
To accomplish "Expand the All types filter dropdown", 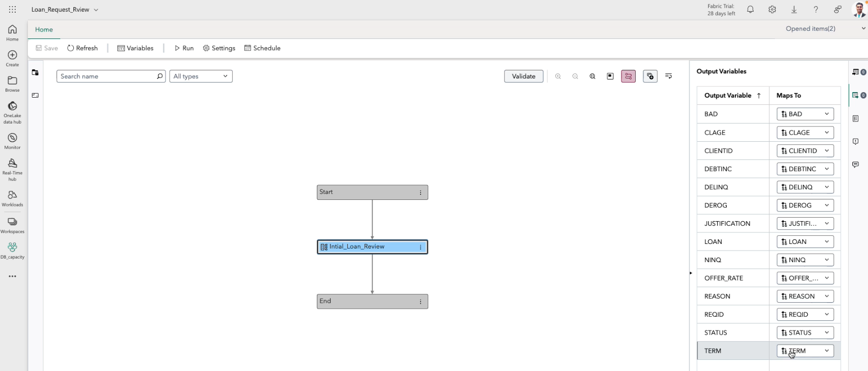I will [200, 76].
